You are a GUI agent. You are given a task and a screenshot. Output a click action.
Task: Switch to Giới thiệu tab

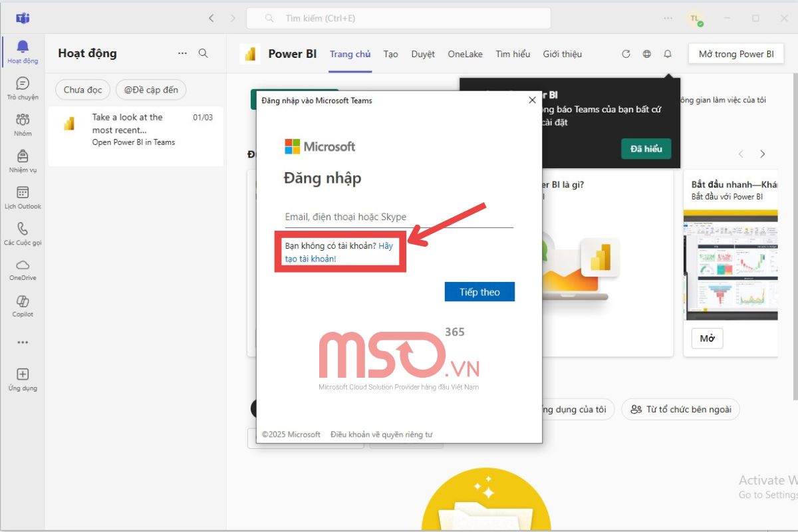click(x=563, y=54)
